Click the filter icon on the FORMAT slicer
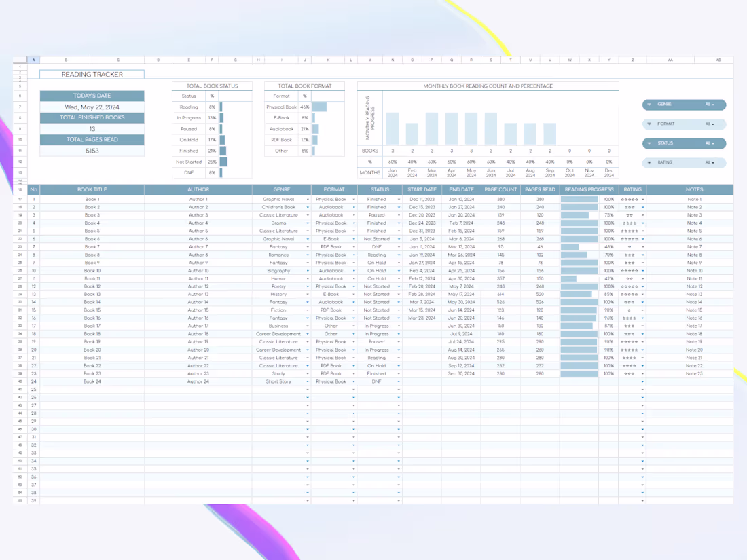747x560 pixels. pyautogui.click(x=649, y=124)
